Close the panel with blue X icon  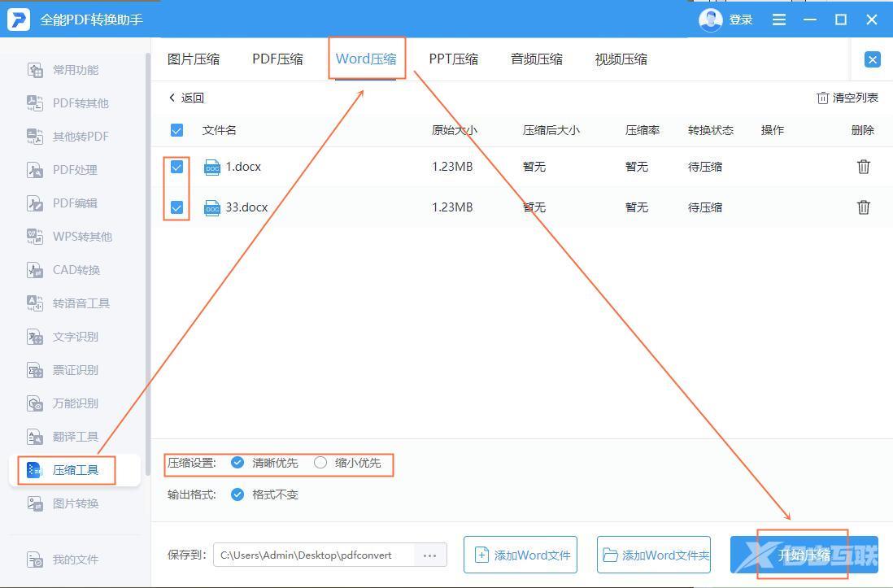[872, 59]
